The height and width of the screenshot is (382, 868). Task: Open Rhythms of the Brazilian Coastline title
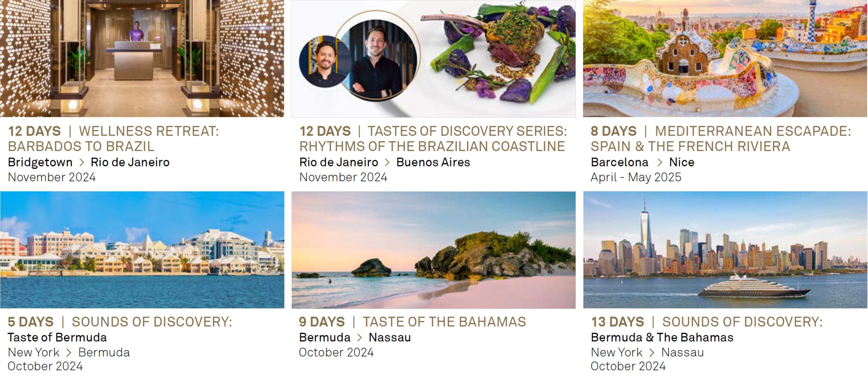coord(433,139)
